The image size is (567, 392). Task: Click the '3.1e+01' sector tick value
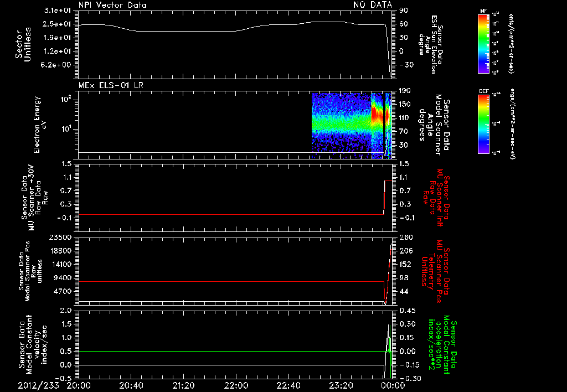coord(57,11)
